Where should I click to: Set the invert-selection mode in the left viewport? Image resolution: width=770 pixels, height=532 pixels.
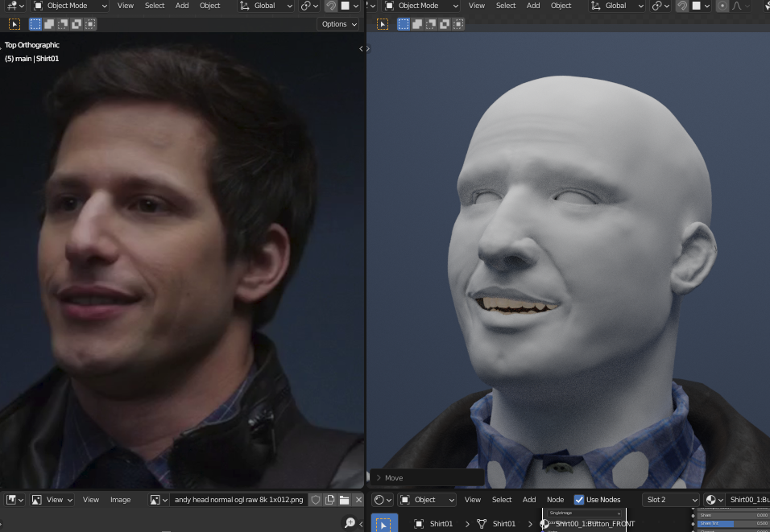pyautogui.click(x=77, y=24)
